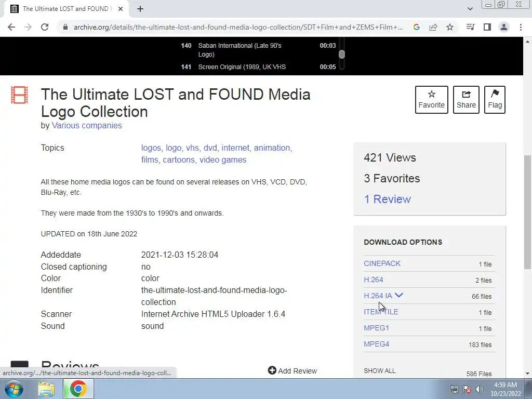Show all 586 files
This screenshot has width=532, height=399.
point(380,371)
